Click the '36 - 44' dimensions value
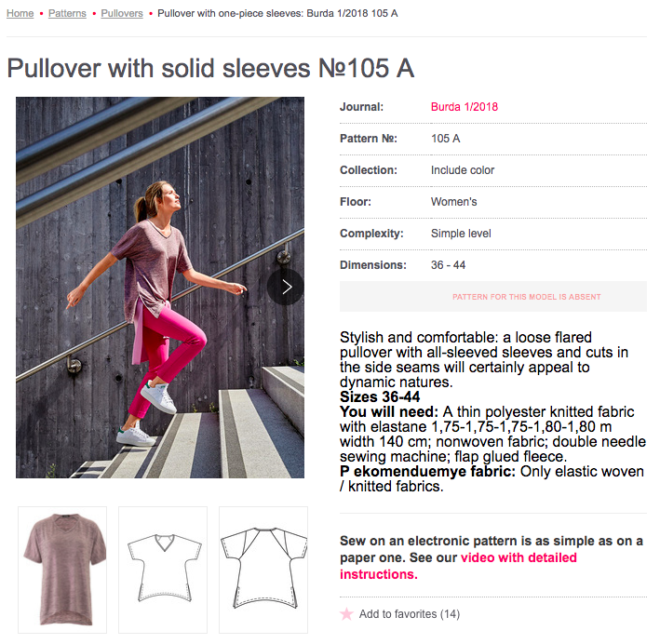 (449, 265)
